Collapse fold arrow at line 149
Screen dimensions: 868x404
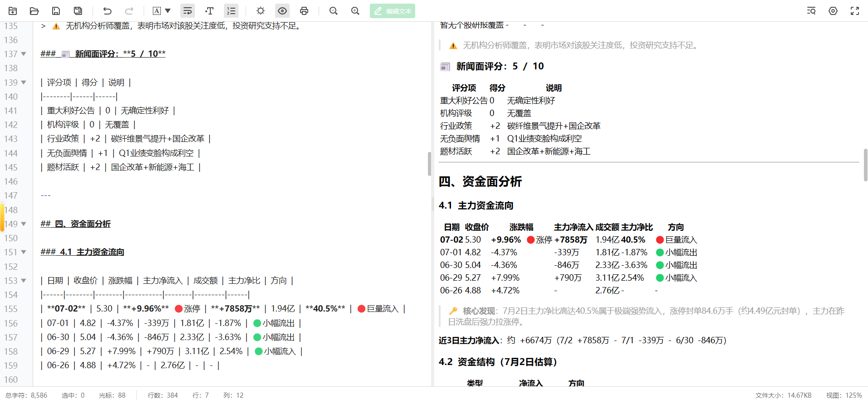pos(24,224)
